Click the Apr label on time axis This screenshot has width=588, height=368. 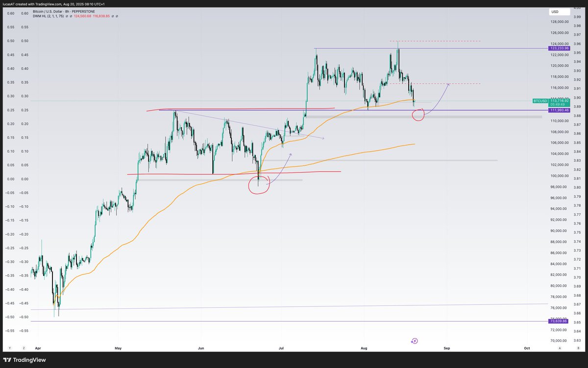pos(38,348)
